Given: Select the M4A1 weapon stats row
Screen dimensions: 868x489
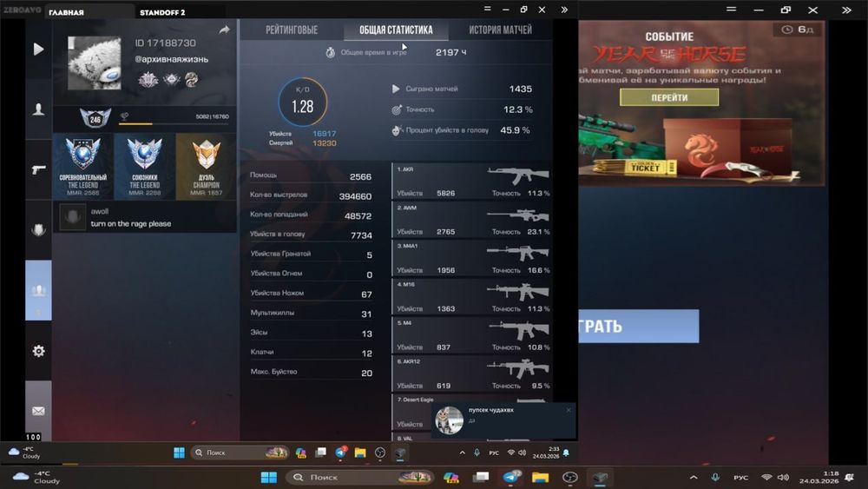Looking at the screenshot, I should click(471, 258).
